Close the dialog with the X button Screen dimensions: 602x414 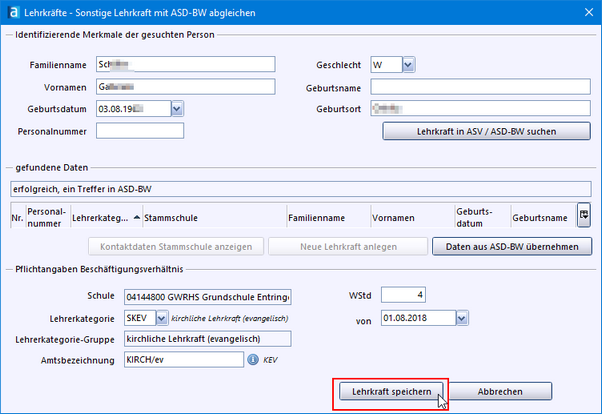click(586, 12)
